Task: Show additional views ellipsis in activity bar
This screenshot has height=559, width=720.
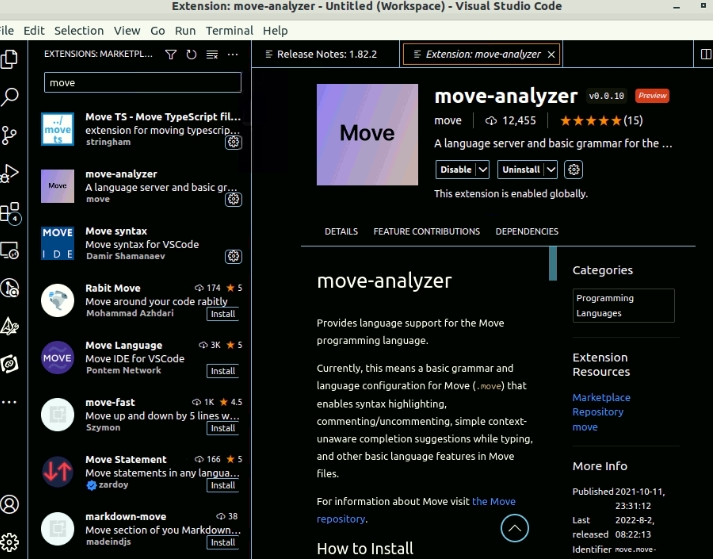Action: click(x=9, y=402)
